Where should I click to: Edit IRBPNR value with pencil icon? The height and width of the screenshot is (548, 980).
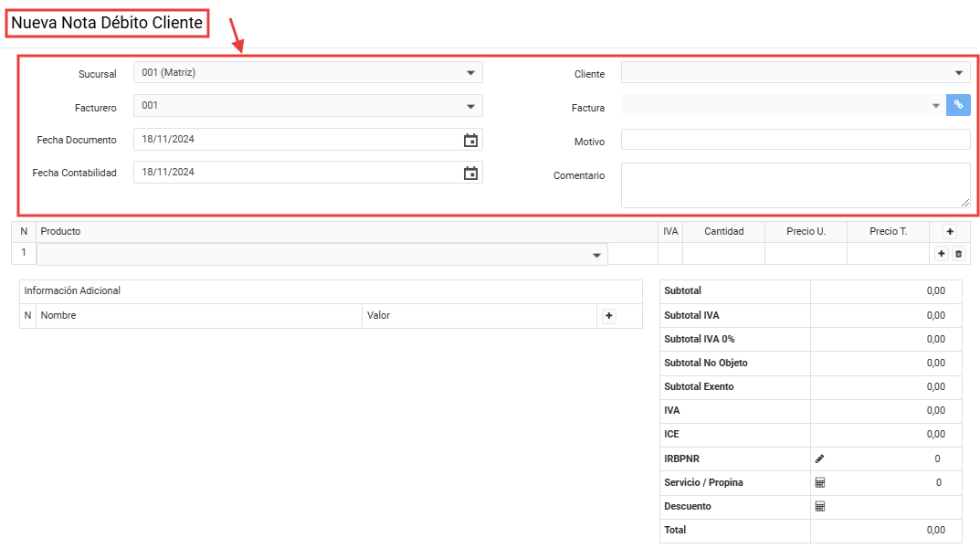click(x=820, y=458)
